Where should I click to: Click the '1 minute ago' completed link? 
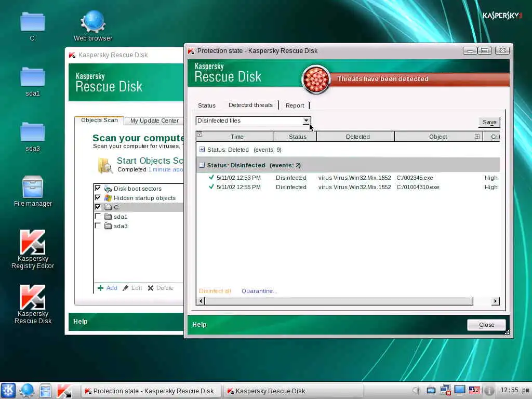point(165,169)
